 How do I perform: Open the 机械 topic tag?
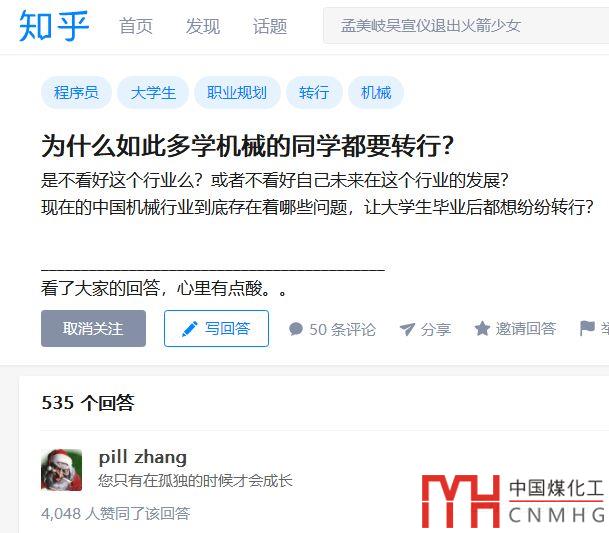[x=376, y=92]
